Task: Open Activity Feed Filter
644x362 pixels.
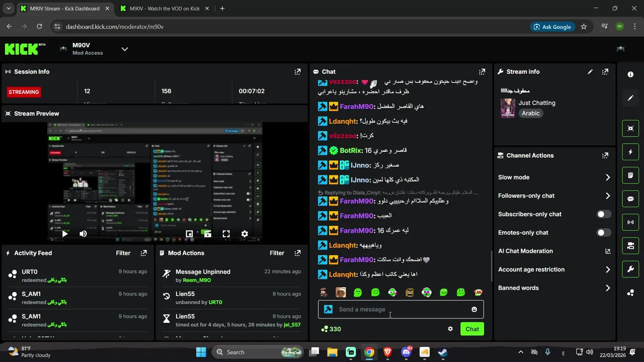Action: (123, 253)
